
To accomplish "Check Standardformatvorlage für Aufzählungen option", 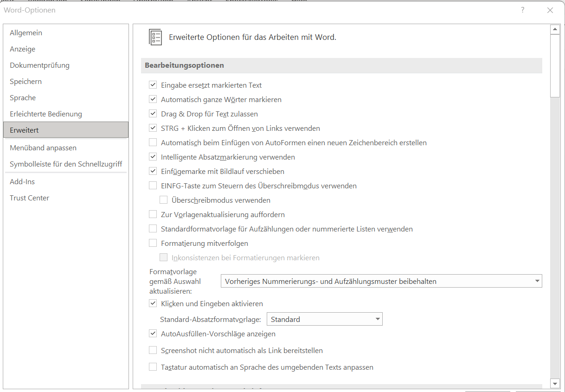I will point(153,229).
